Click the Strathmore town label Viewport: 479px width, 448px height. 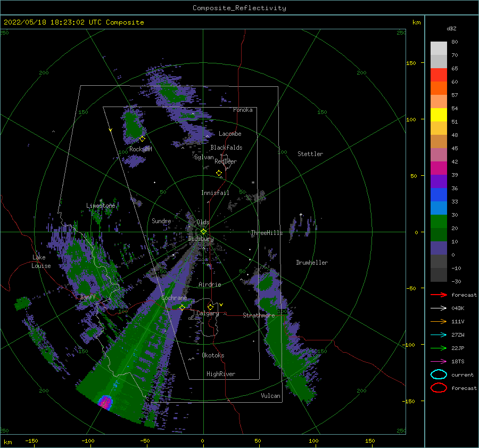click(259, 315)
